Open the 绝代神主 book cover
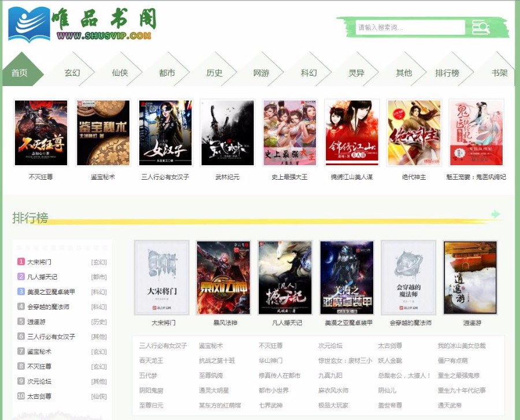 [414, 133]
